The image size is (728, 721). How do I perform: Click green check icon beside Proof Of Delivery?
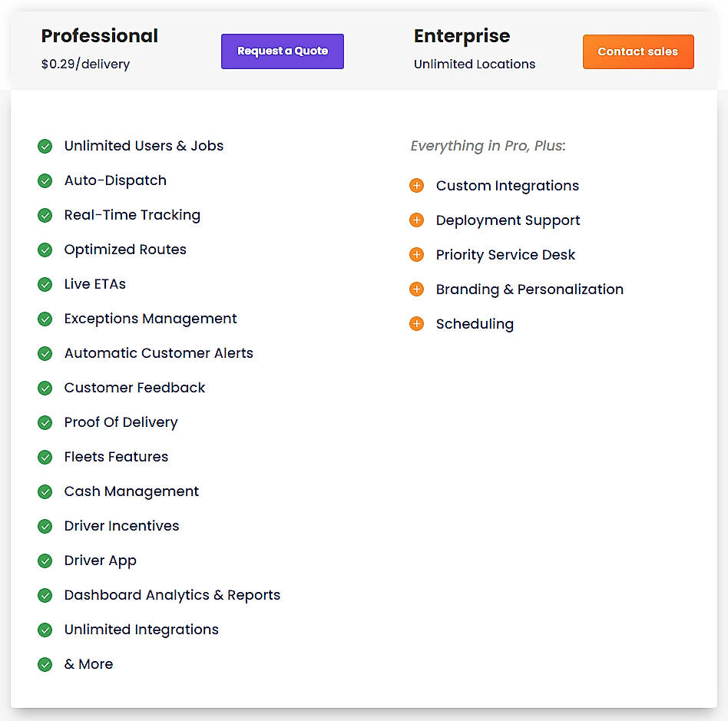[x=45, y=422]
